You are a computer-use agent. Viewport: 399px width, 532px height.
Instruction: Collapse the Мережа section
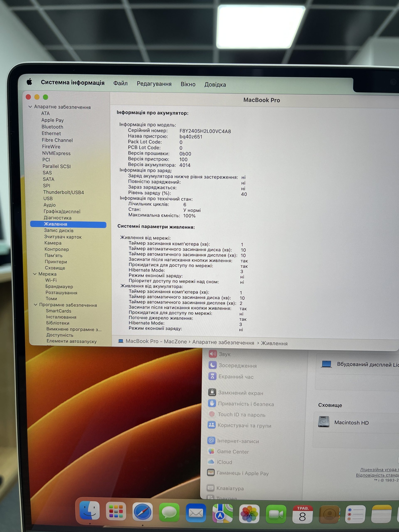click(35, 274)
